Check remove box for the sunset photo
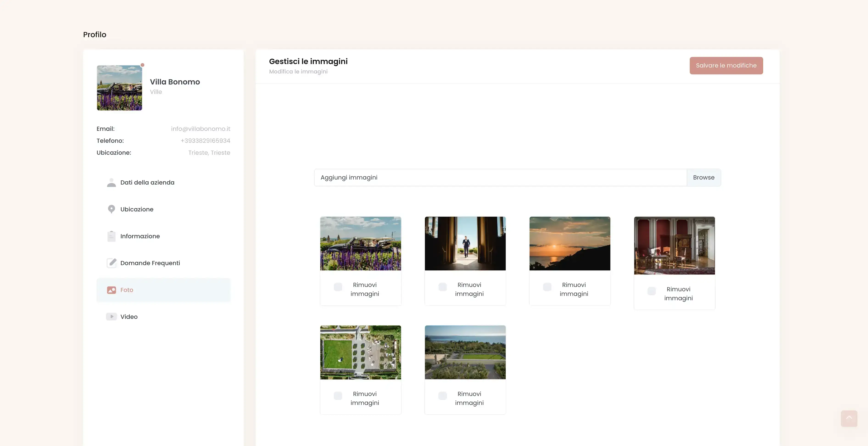Screen dimensions: 868x446 (x=547, y=287)
